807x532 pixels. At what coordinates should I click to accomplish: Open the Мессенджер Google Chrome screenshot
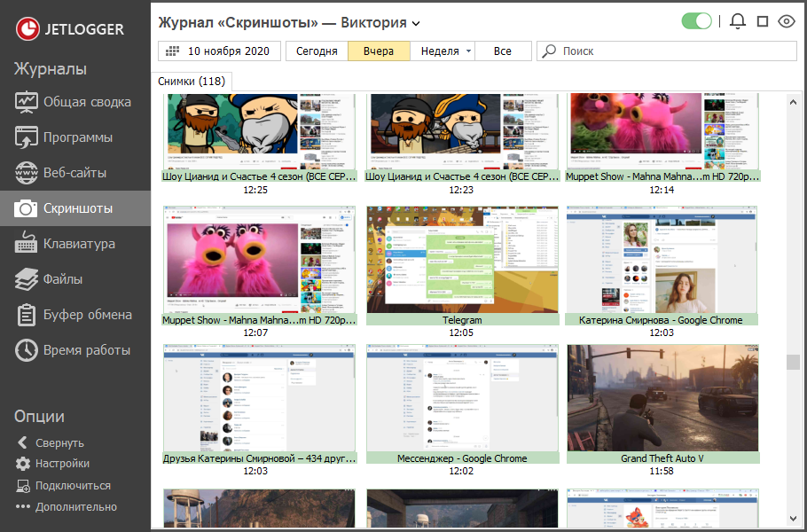[462, 398]
